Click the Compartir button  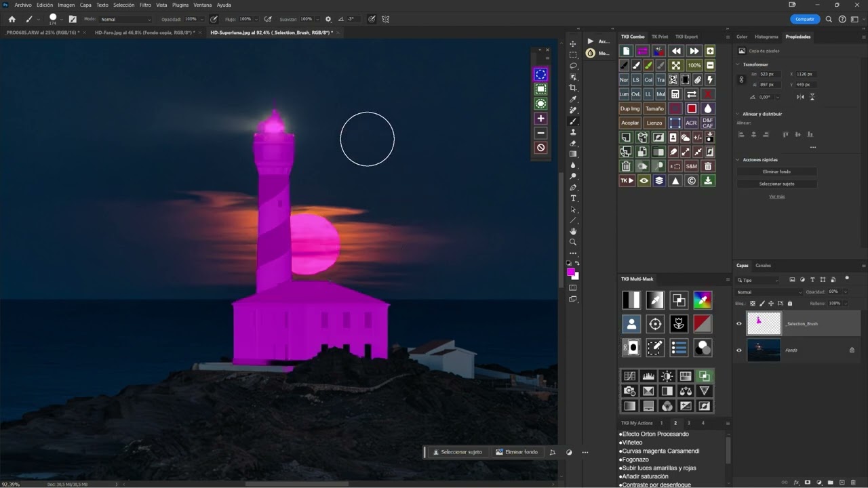tap(805, 19)
